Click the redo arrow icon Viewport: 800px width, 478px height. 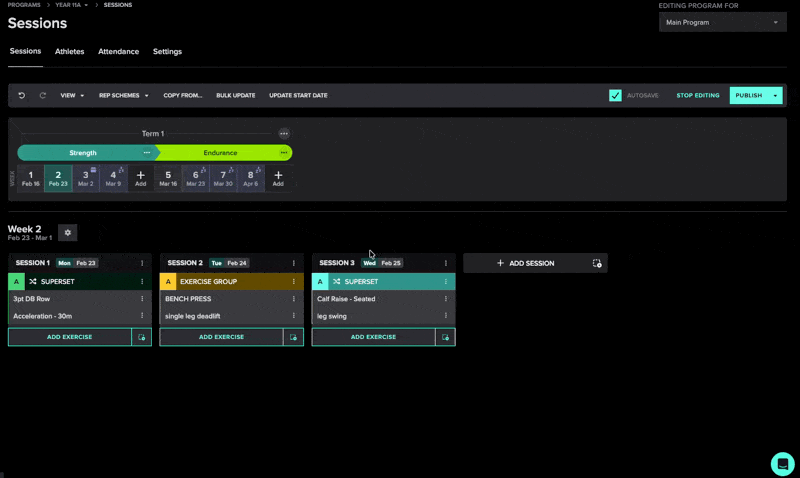pos(43,95)
